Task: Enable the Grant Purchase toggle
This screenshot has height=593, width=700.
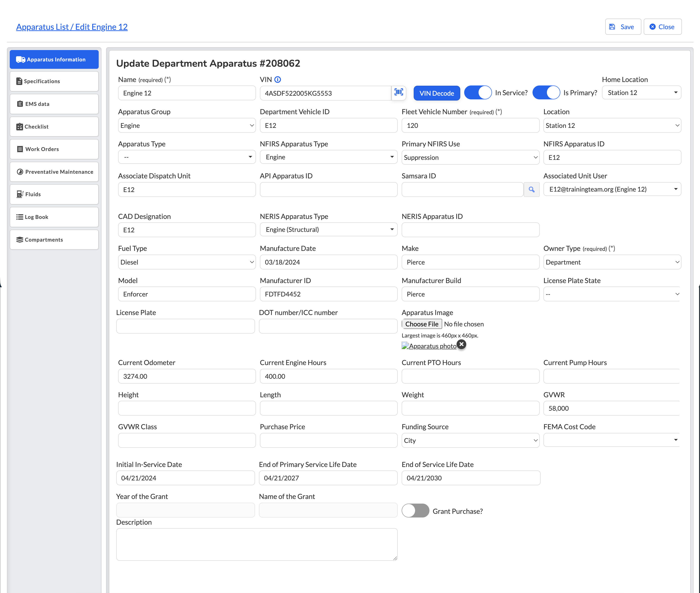Action: 416,511
